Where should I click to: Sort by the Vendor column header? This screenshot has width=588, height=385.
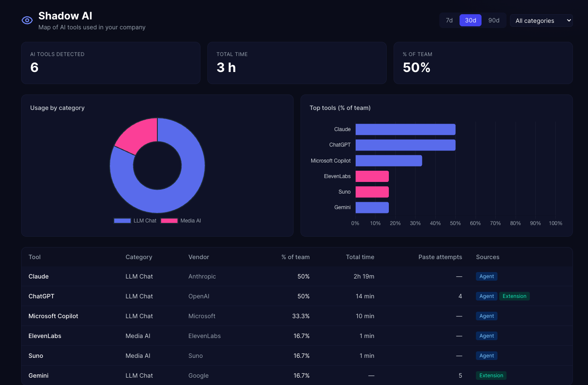point(199,257)
